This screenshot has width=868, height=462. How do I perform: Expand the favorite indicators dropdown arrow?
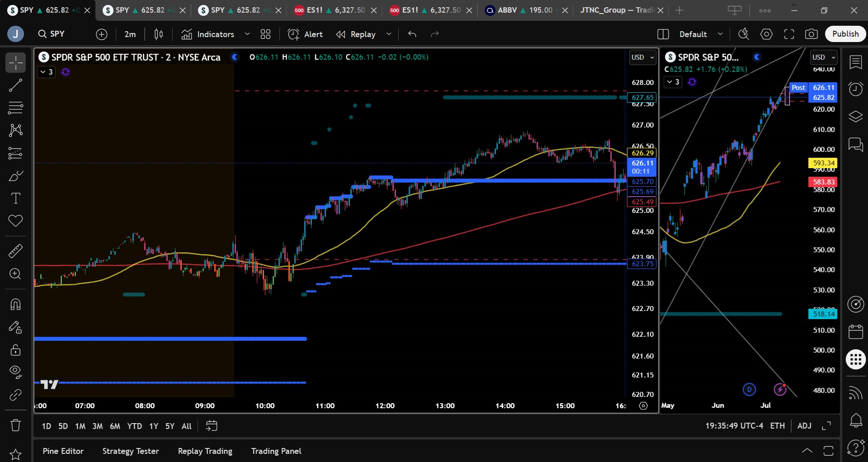point(247,34)
